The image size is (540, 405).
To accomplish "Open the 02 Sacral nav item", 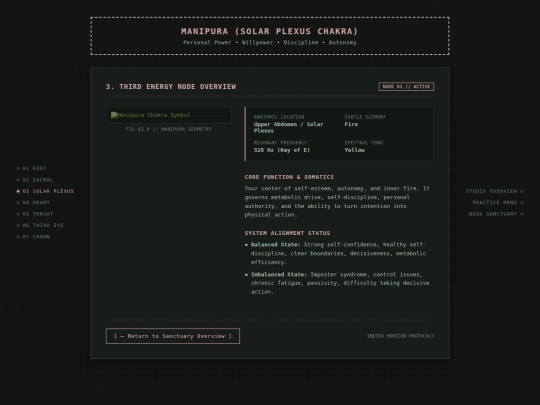I will (35, 180).
